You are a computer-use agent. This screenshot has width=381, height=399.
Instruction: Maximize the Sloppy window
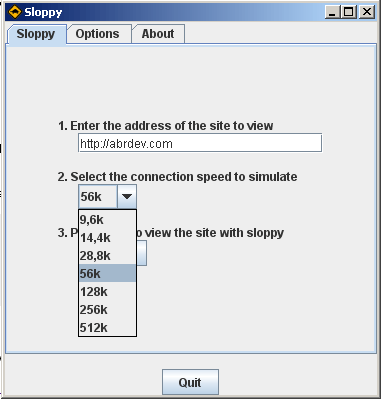point(349,12)
